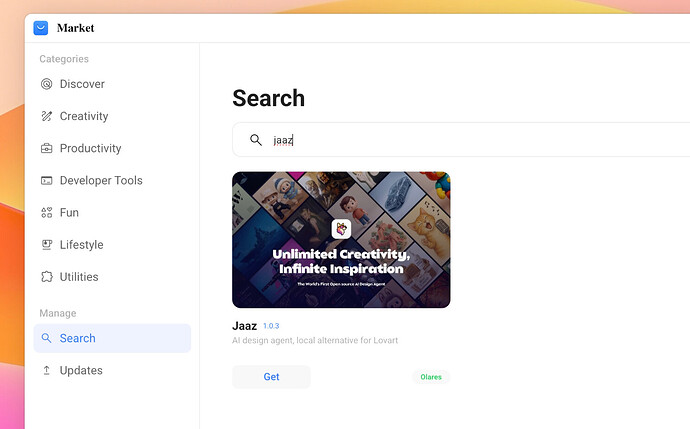Screen dimensions: 690x429
Task: Click the Discover compass icon
Action: click(x=46, y=84)
